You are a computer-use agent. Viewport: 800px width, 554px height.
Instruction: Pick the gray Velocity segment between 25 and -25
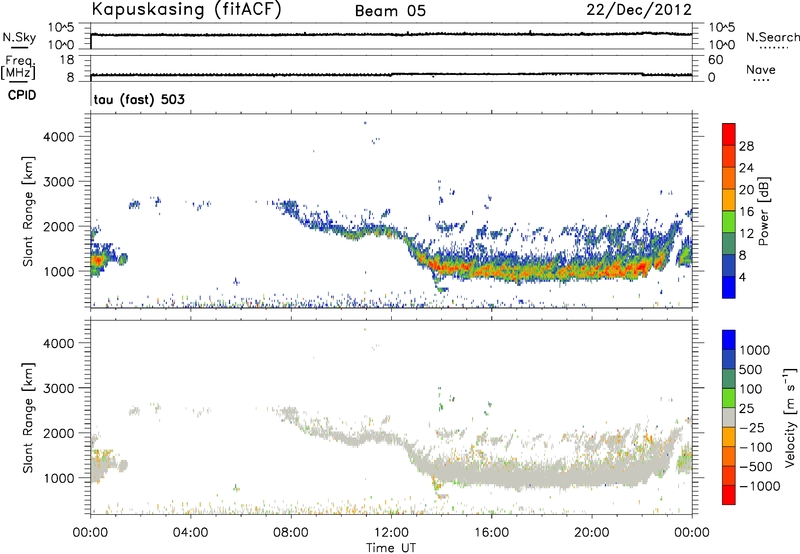click(729, 417)
